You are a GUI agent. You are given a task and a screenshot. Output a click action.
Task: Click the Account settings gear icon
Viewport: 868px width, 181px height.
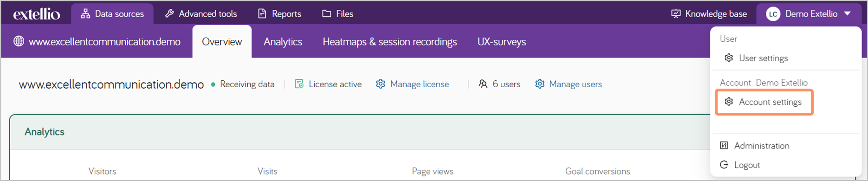[729, 102]
